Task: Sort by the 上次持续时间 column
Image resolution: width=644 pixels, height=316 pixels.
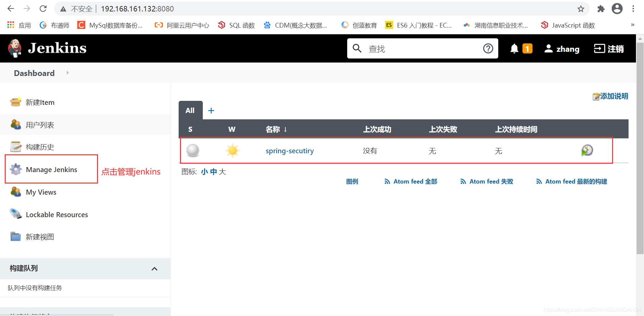Action: [x=516, y=129]
